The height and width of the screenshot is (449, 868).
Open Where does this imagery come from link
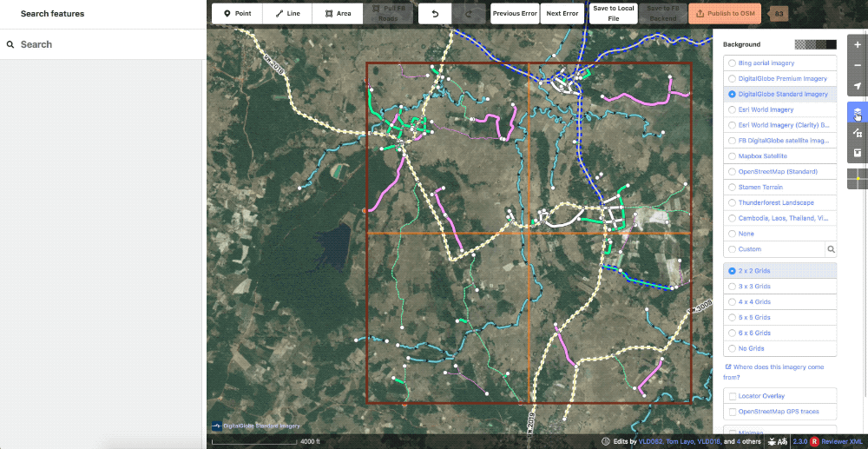click(x=774, y=372)
